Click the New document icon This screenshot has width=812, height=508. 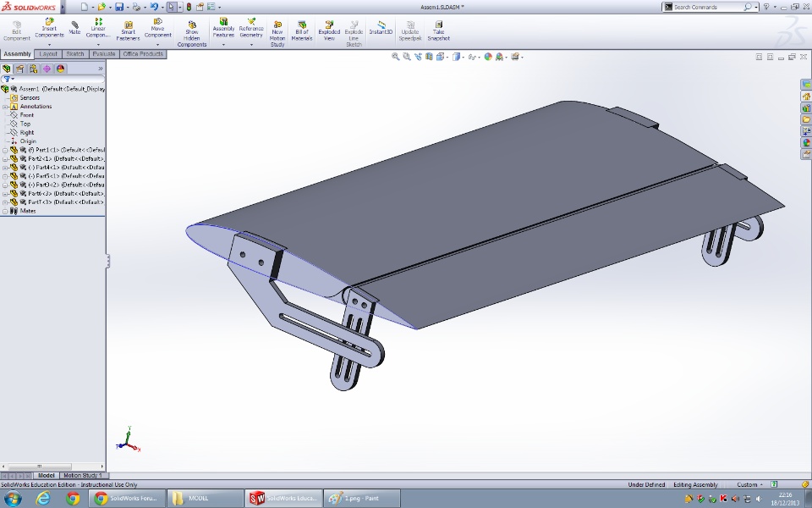(x=85, y=7)
